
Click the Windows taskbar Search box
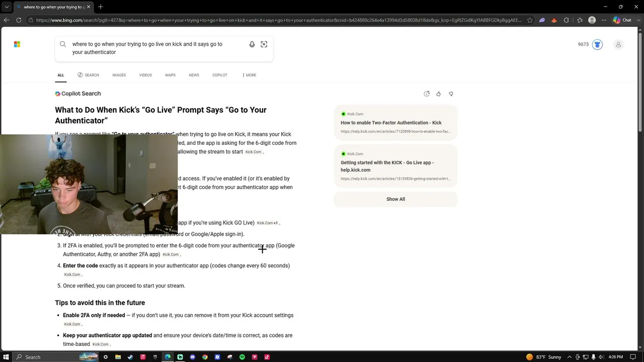point(55,357)
